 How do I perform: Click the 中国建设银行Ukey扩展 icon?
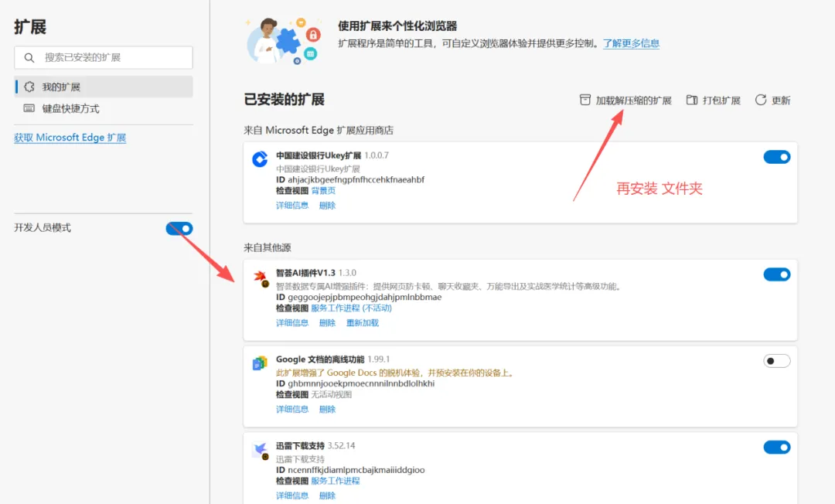pyautogui.click(x=260, y=158)
